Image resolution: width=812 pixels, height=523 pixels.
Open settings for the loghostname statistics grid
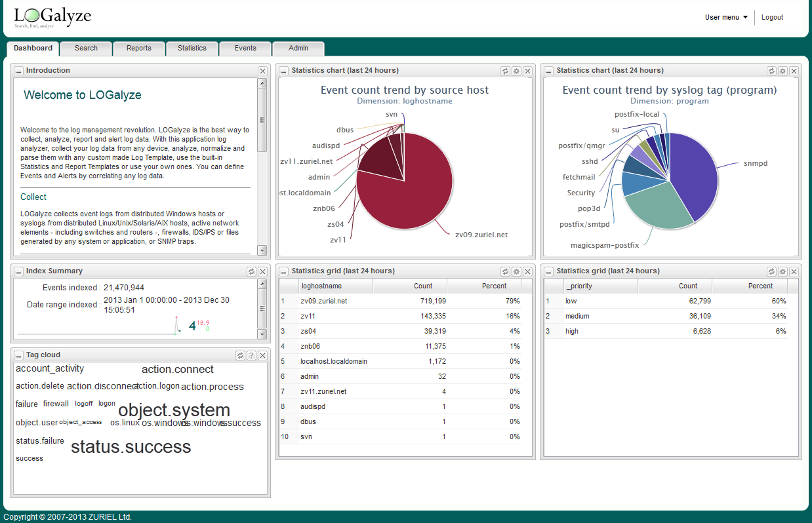516,271
